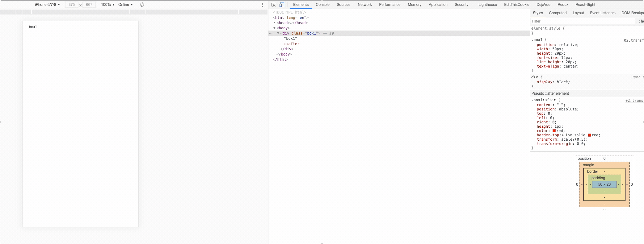Expand the head element node

pyautogui.click(x=274, y=23)
